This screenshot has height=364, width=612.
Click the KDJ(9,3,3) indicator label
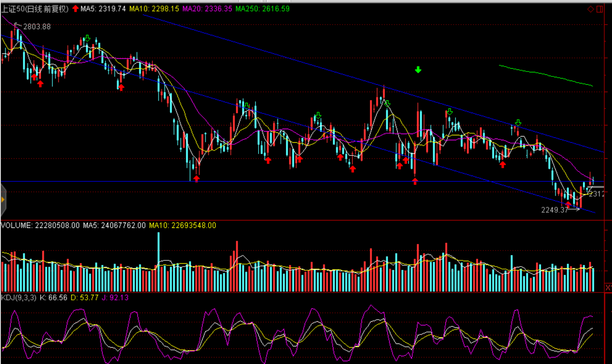click(x=19, y=297)
